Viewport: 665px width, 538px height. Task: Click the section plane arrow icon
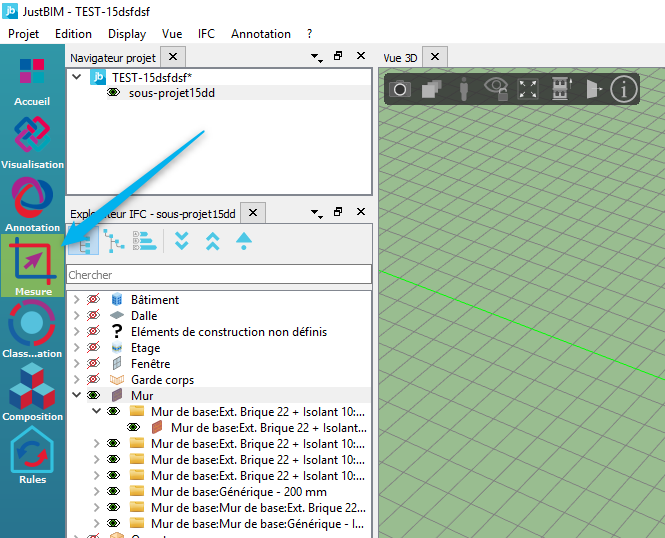(x=592, y=89)
